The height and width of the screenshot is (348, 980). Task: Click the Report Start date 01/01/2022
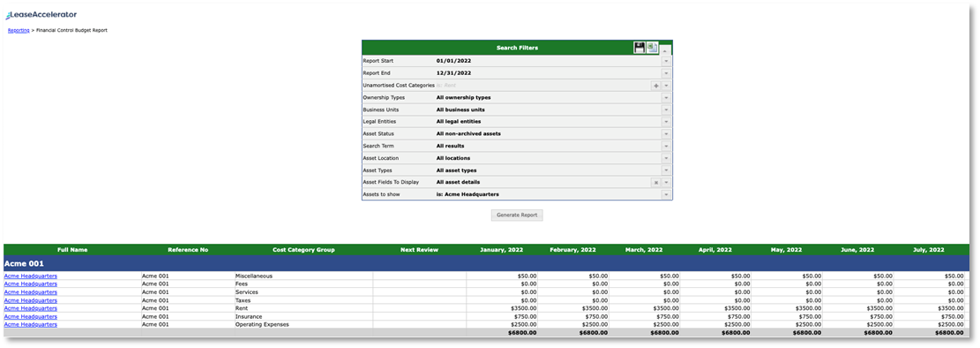coord(453,61)
